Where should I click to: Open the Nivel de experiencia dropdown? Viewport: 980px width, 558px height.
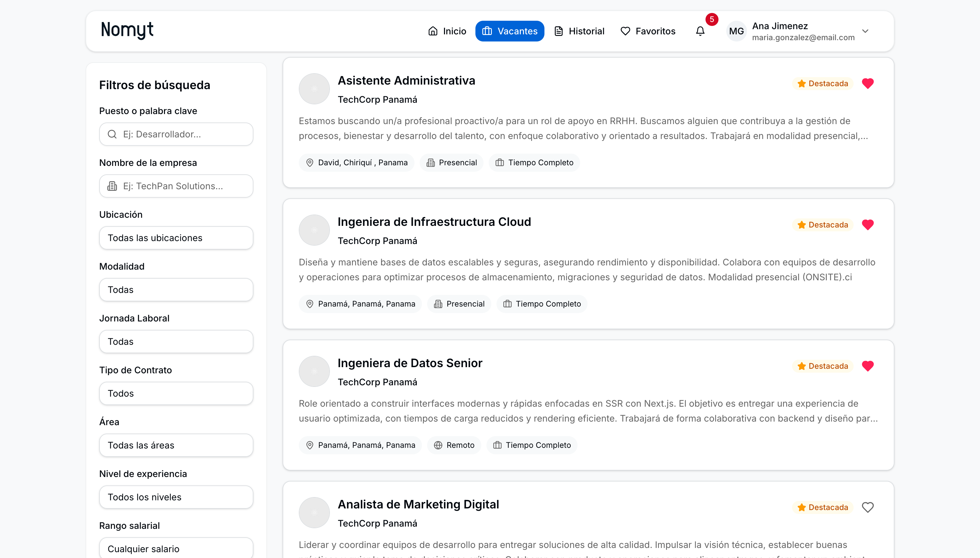[x=176, y=497]
